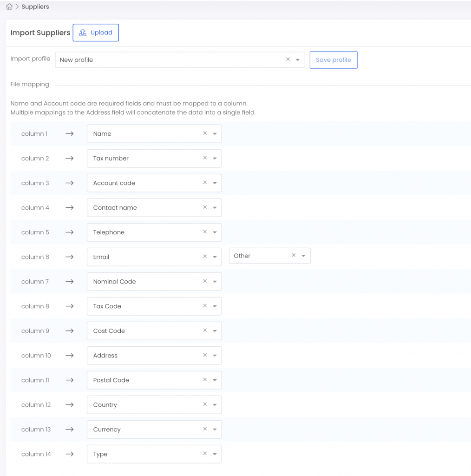Click the Address mapping field for column 10
This screenshot has width=471, height=476.
[154, 356]
